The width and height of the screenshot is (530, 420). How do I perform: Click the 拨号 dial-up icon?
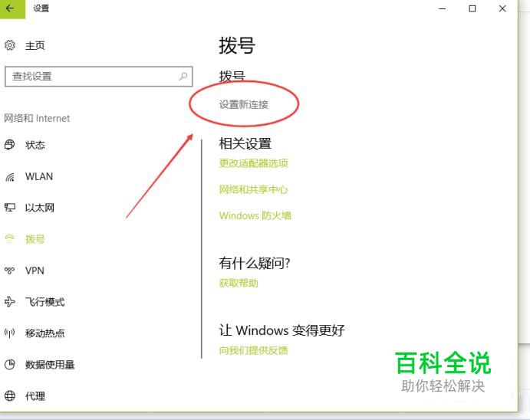(x=10, y=239)
